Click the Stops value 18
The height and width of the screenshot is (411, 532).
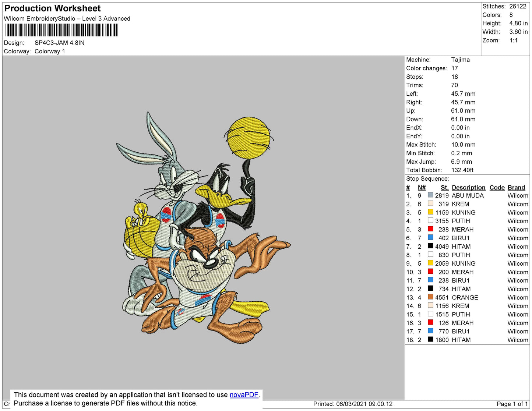[x=454, y=77]
